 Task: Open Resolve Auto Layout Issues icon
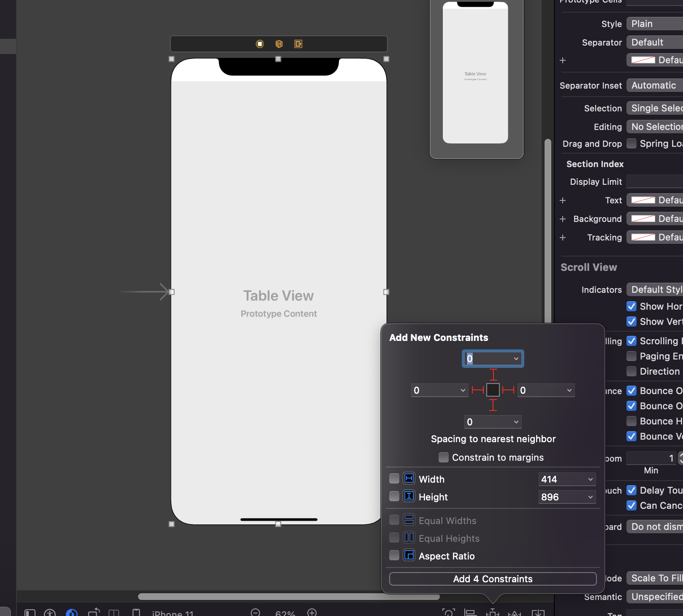515,613
